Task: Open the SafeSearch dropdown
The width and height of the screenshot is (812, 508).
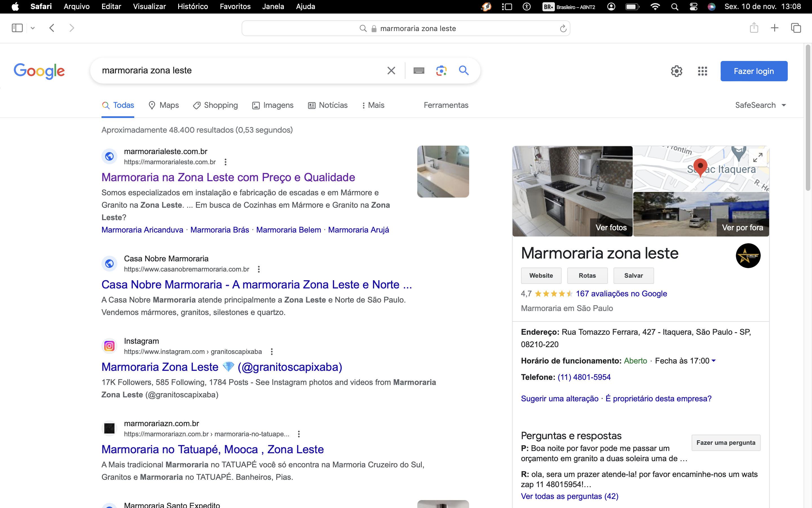Action: (760, 105)
